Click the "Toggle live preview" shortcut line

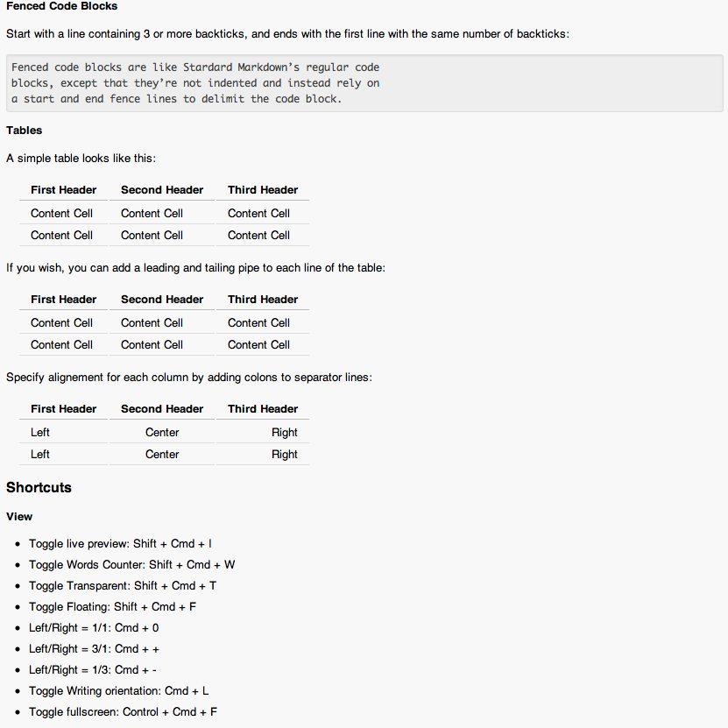(x=120, y=544)
